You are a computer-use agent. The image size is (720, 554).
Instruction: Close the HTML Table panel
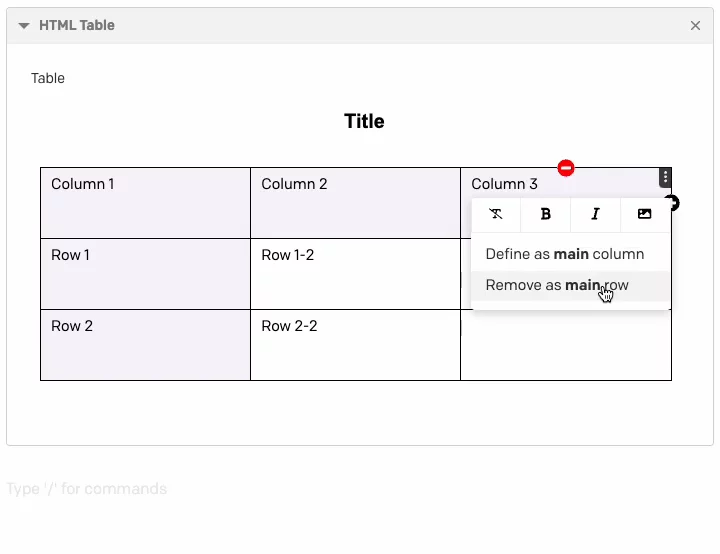click(695, 26)
